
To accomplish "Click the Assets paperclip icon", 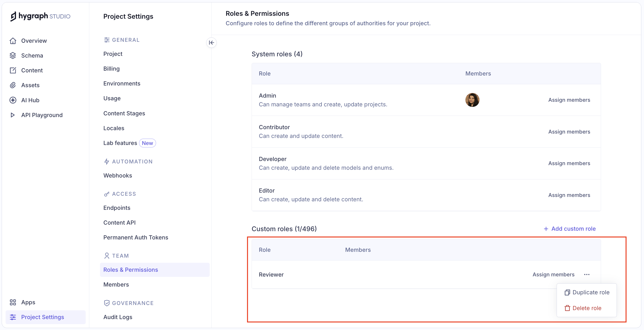I will click(13, 85).
